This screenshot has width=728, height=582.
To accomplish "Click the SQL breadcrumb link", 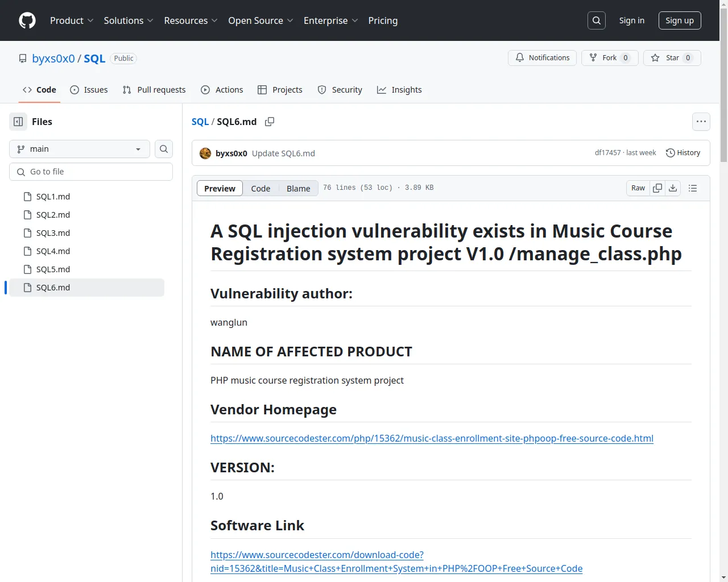I will [x=200, y=122].
